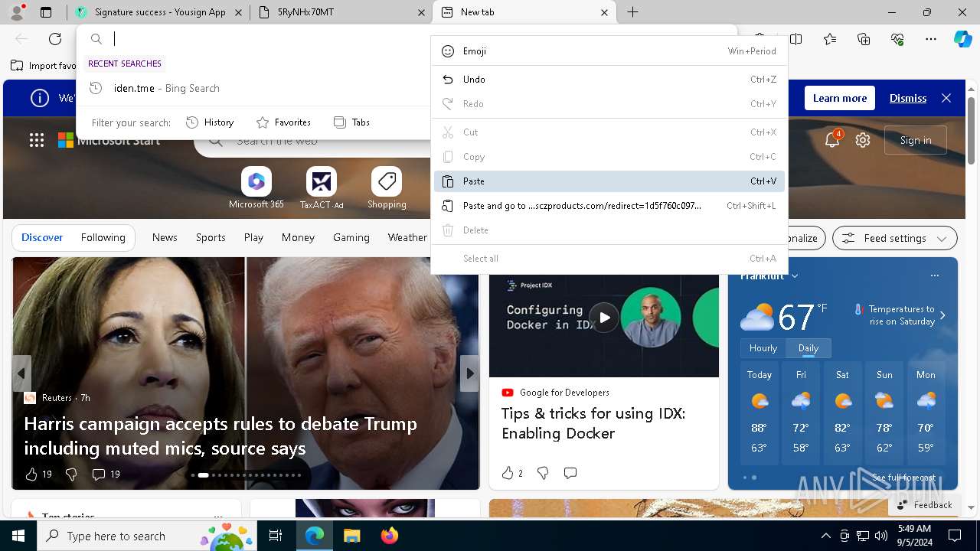Open the News category
The height and width of the screenshot is (551, 980).
[165, 238]
